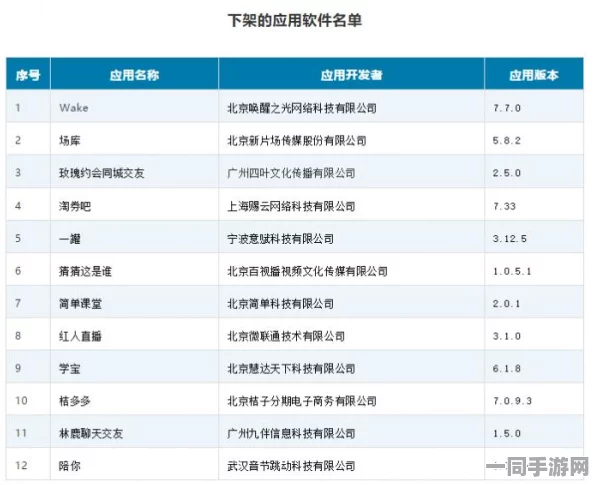Select the app name 桔多多
This screenshot has width=594, height=485.
click(75, 401)
